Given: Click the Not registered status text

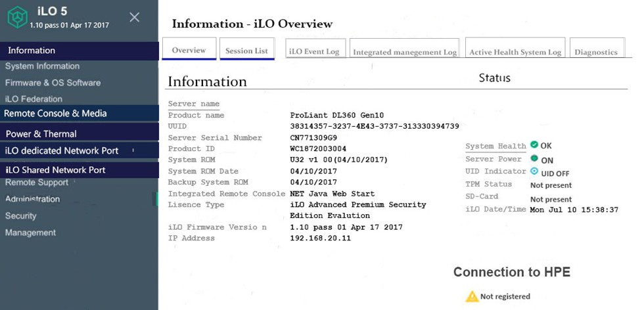Looking at the screenshot, I should (505, 296).
